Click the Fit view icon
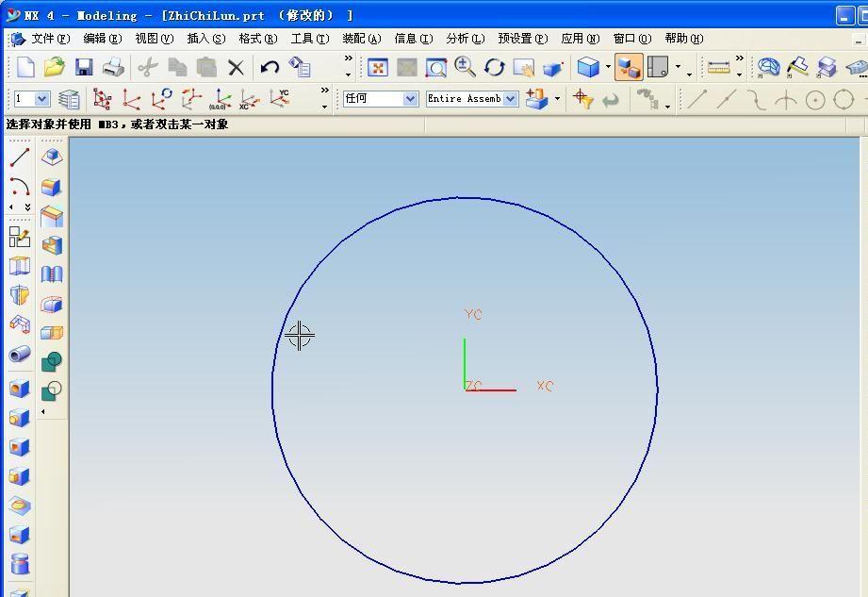 [x=378, y=67]
